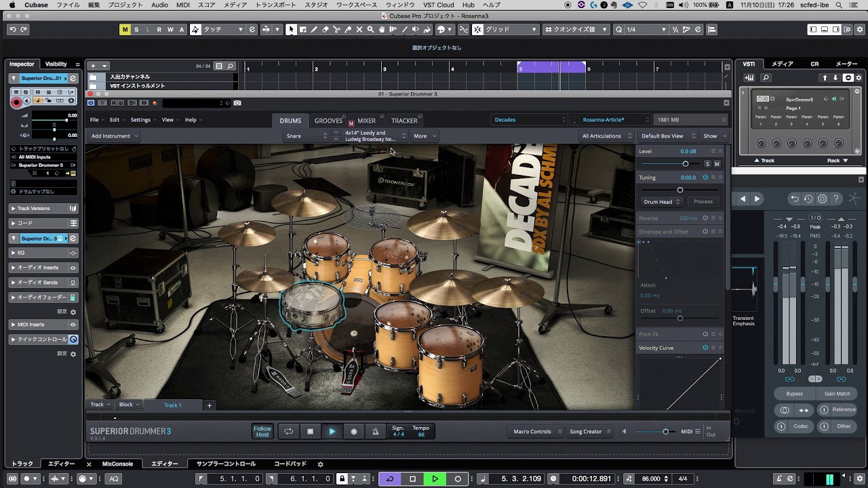Adjust the Tuning slider knob
This screenshot has height=488, width=868.
[x=680, y=190]
